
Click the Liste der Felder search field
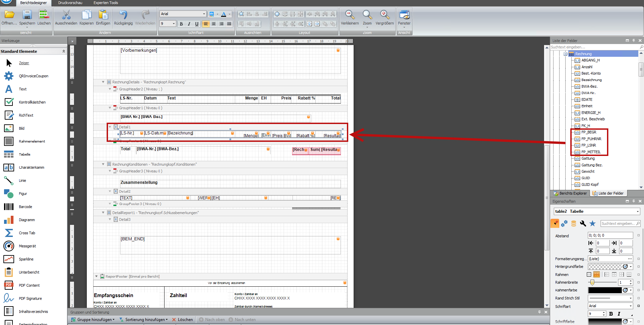click(x=594, y=47)
